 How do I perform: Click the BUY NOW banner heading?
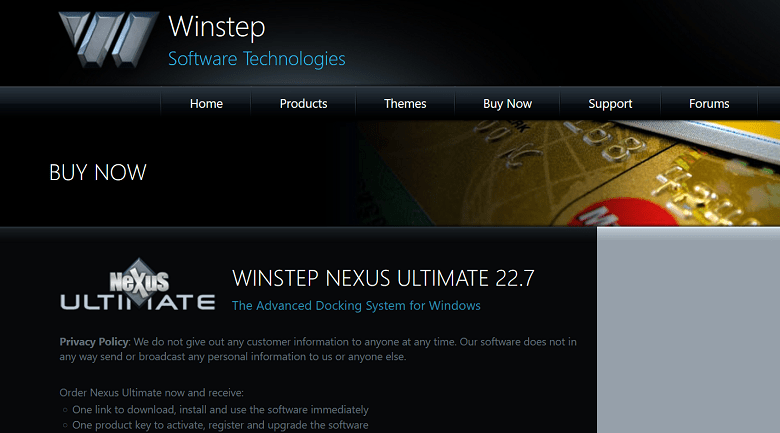coord(98,173)
